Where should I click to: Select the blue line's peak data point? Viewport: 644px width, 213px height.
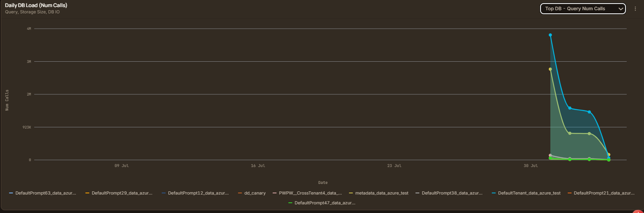click(550, 35)
